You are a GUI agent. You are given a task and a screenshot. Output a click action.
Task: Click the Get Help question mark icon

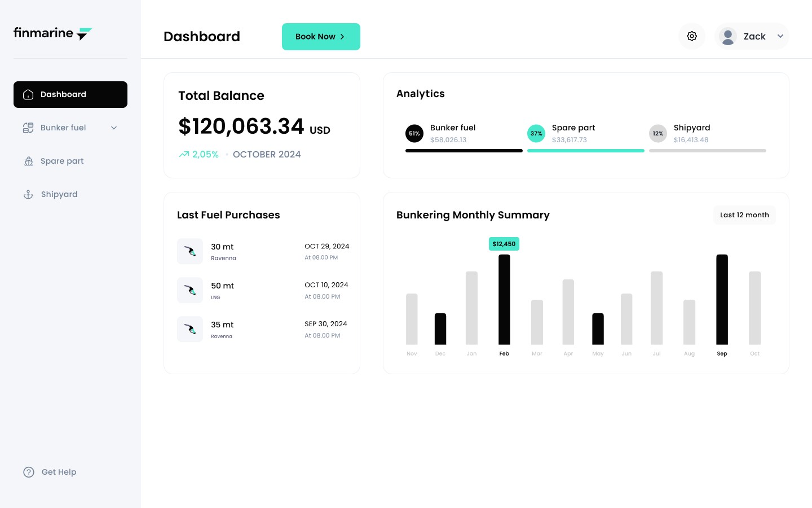click(29, 472)
